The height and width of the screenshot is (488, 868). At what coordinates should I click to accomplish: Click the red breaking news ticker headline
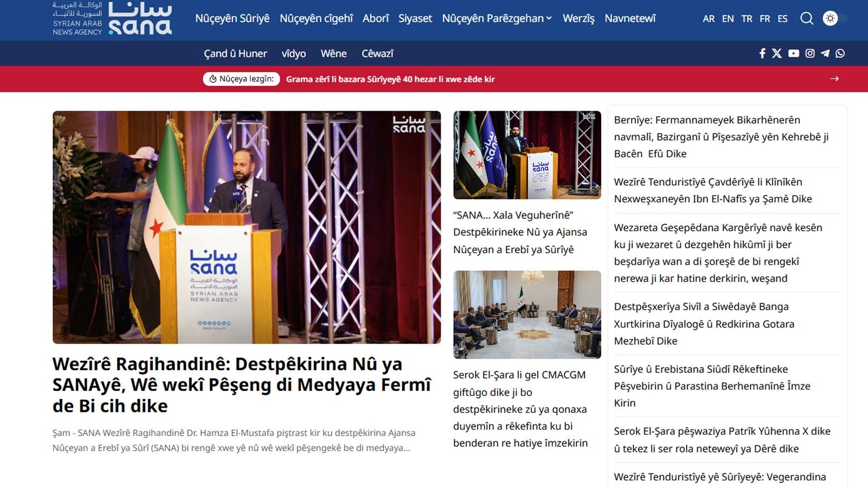[x=390, y=79]
